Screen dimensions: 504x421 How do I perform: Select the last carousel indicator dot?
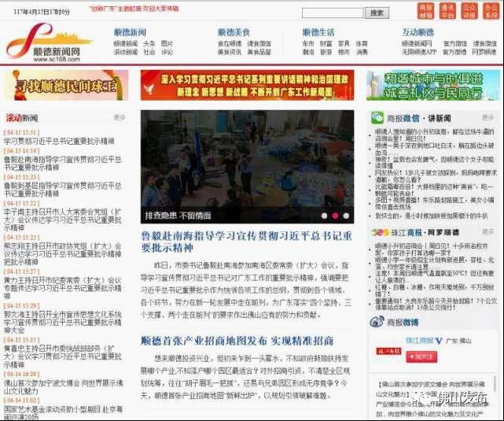pos(345,215)
